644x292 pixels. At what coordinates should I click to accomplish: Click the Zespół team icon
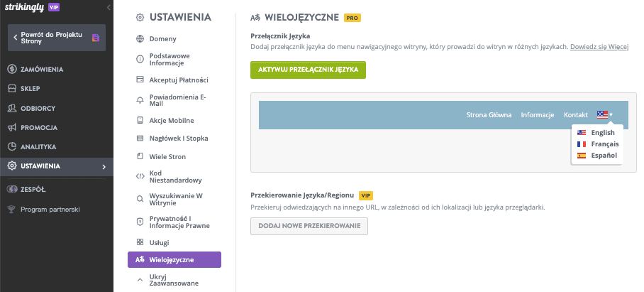[12, 190]
